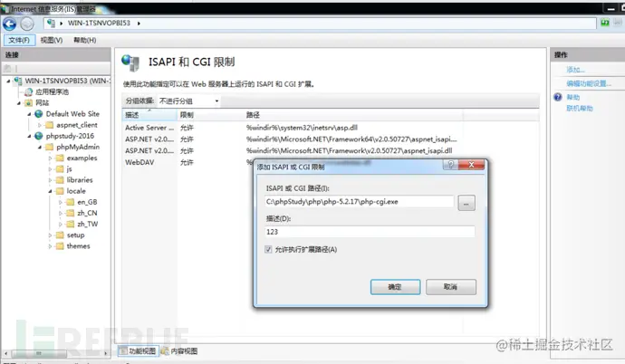
Task: Click the Help (帮助) link in actions pane
Action: pyautogui.click(x=573, y=97)
